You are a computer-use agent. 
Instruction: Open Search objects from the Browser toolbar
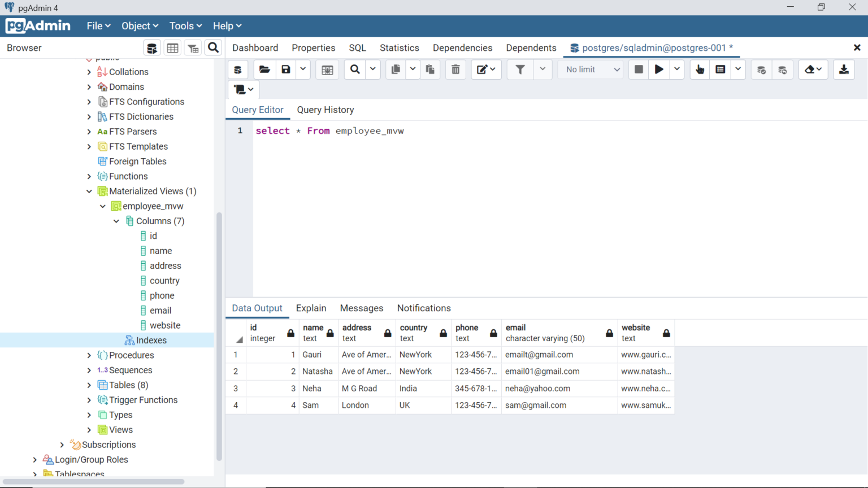point(213,47)
